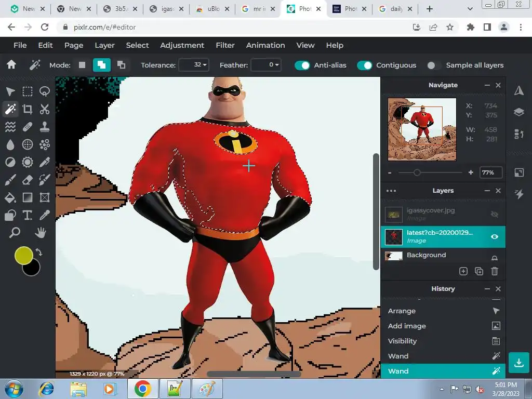Set wand mode to add selection
The height and width of the screenshot is (399, 532).
tap(102, 65)
